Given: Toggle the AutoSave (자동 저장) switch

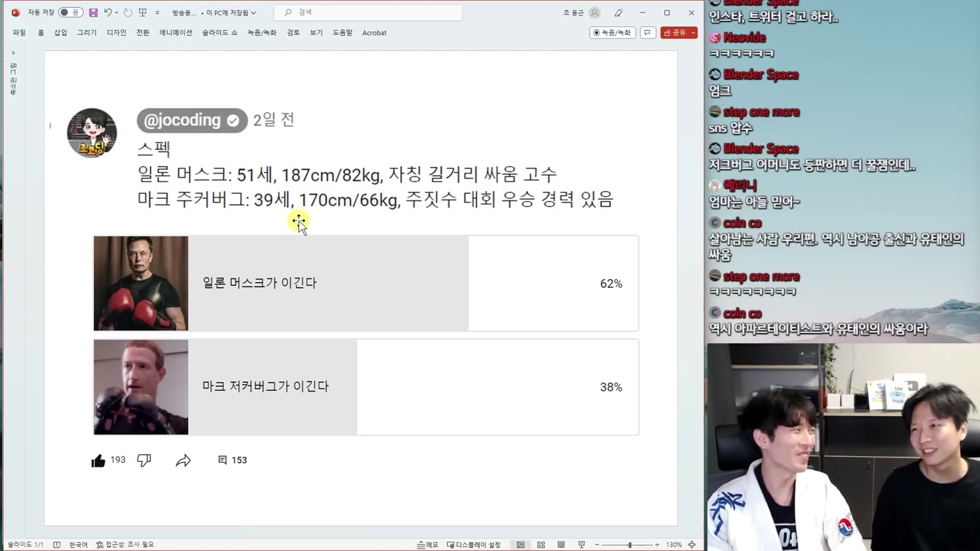Looking at the screenshot, I should click(70, 12).
